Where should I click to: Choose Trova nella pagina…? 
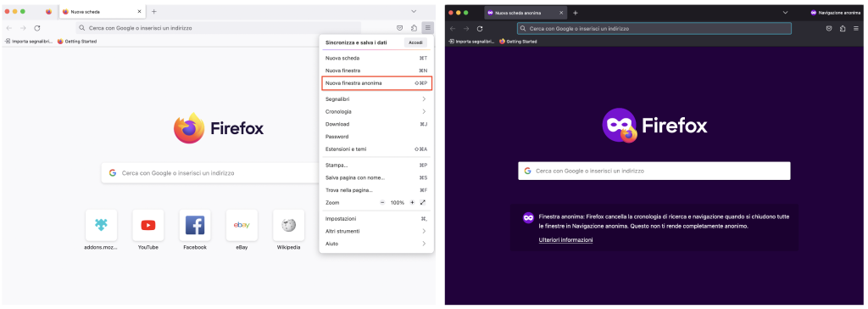click(376, 190)
